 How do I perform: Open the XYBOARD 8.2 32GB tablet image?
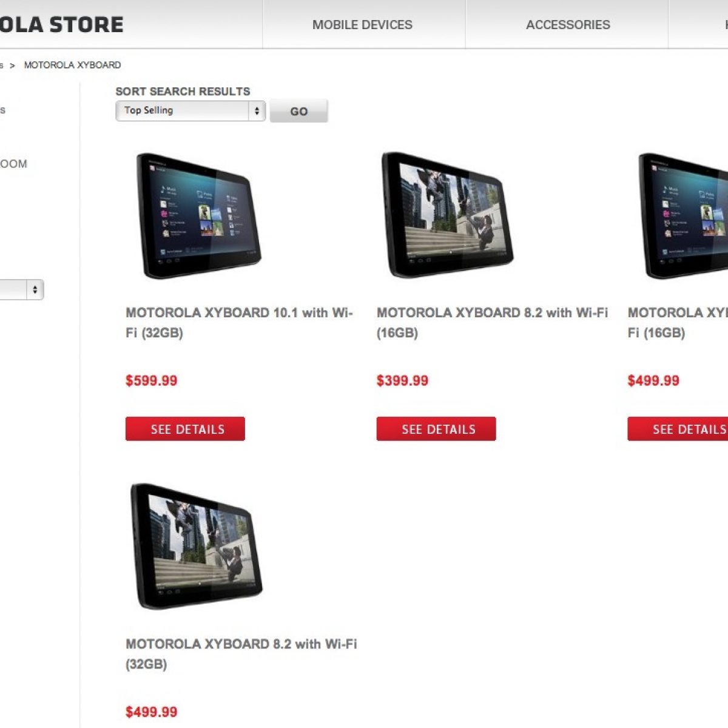197,546
